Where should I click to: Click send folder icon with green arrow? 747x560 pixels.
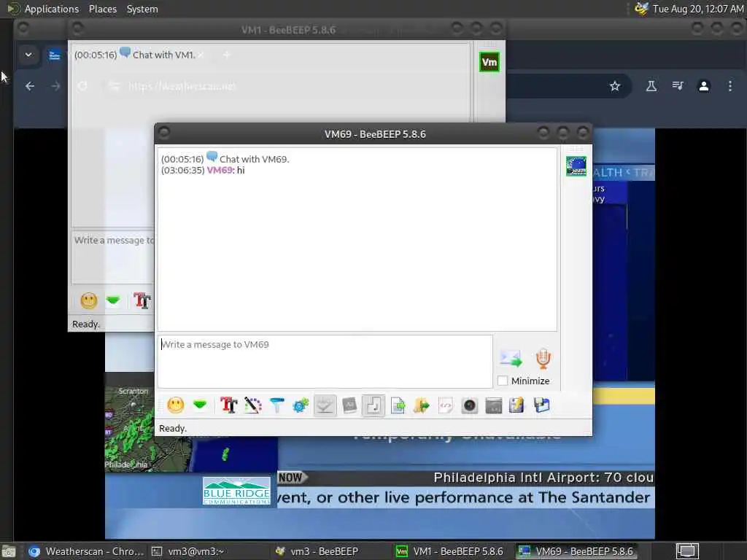pos(422,405)
